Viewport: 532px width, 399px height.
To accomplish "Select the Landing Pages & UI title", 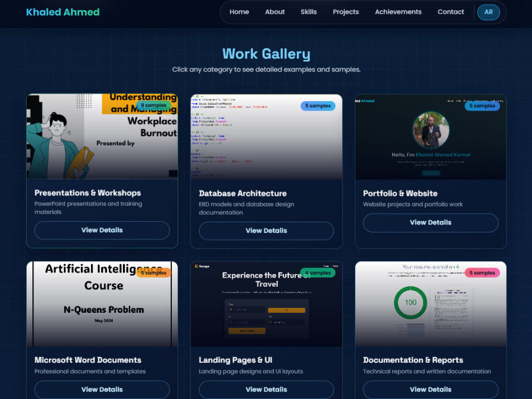I will tap(236, 360).
